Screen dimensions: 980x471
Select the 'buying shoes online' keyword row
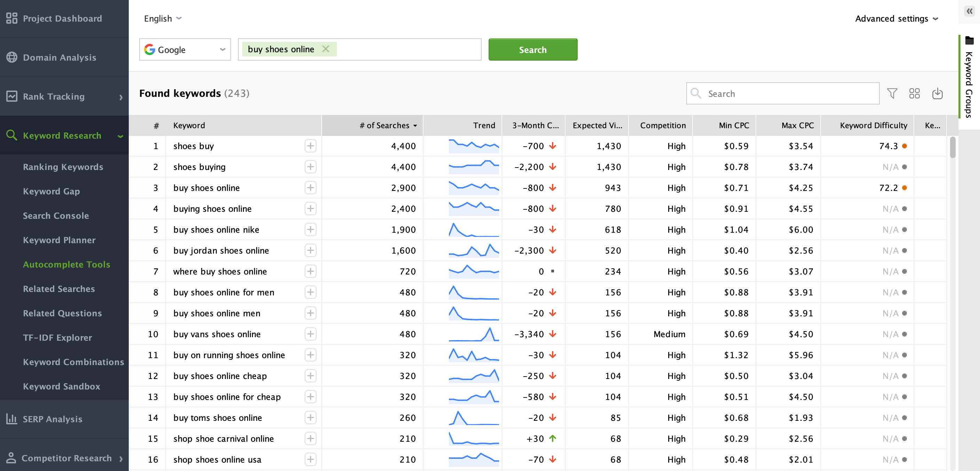coord(537,209)
